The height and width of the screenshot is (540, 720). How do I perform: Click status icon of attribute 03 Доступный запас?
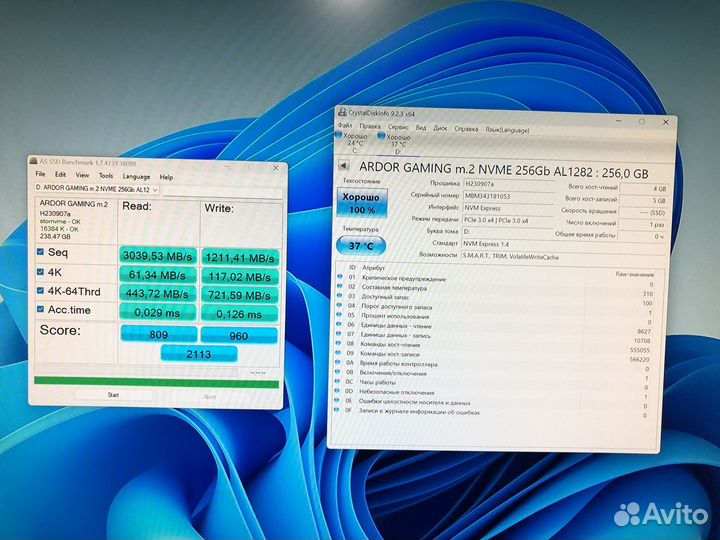click(x=339, y=296)
